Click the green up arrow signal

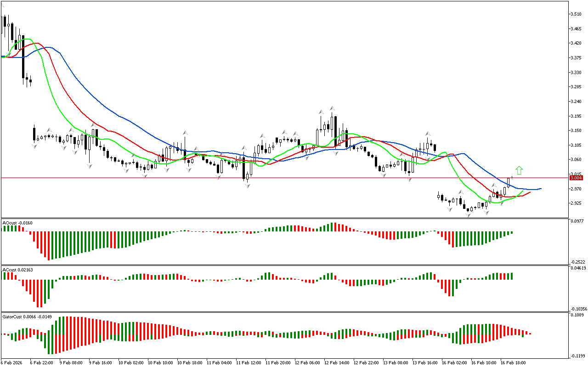[x=519, y=170]
